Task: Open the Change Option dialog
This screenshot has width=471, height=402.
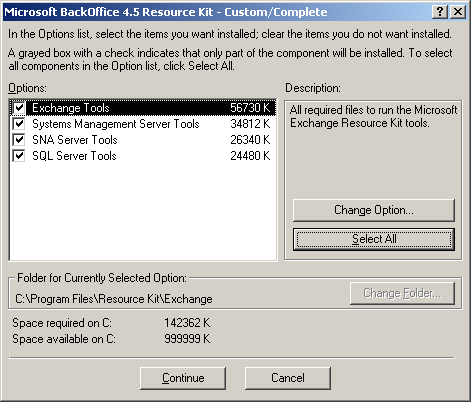Action: tap(374, 210)
